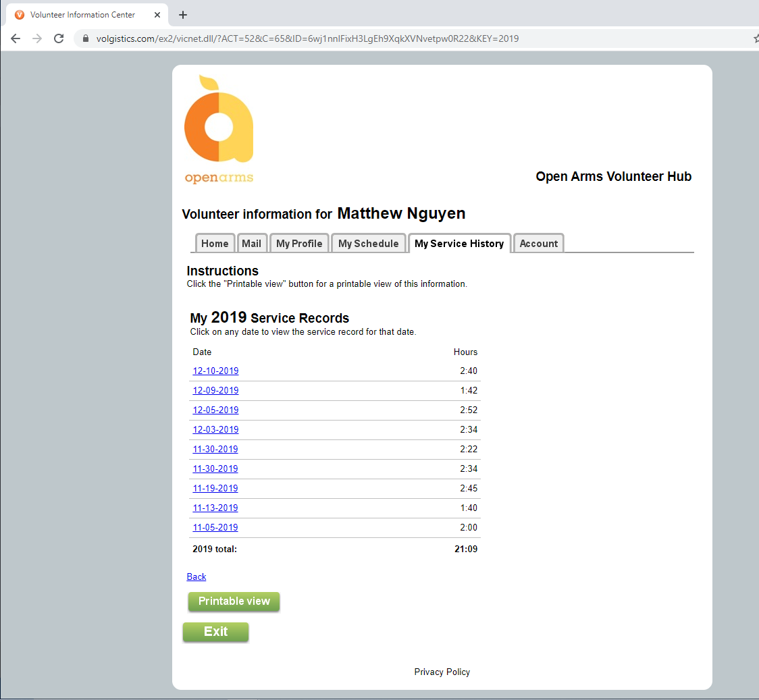View the 11-19-2019 service record
Viewport: 759px width, 700px height.
[215, 489]
